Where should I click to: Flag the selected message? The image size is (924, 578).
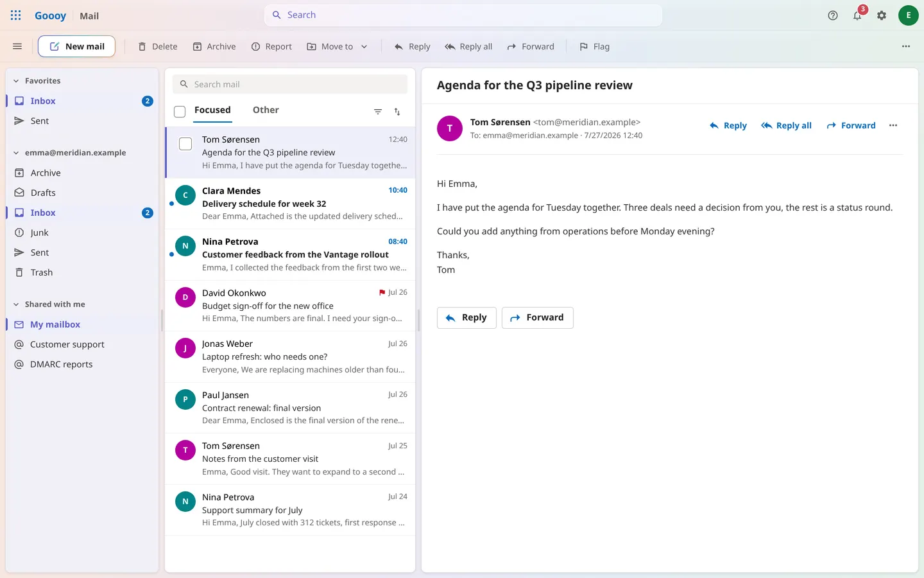594,46
